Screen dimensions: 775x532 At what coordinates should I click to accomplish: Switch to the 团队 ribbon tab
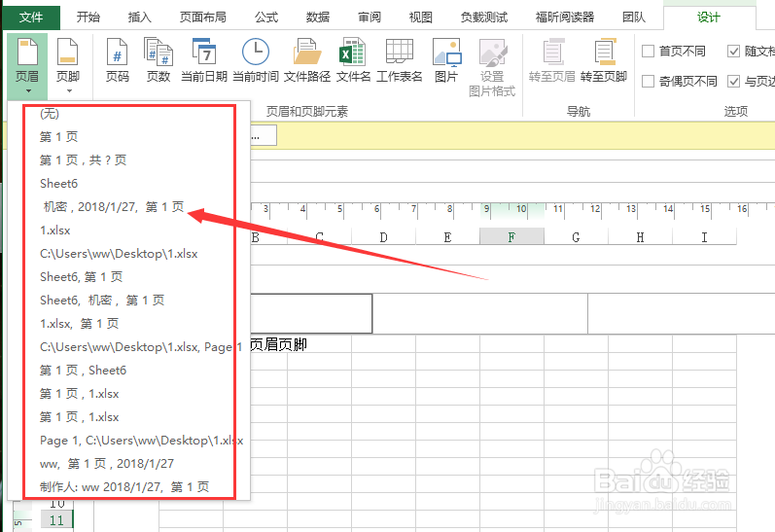pyautogui.click(x=634, y=18)
